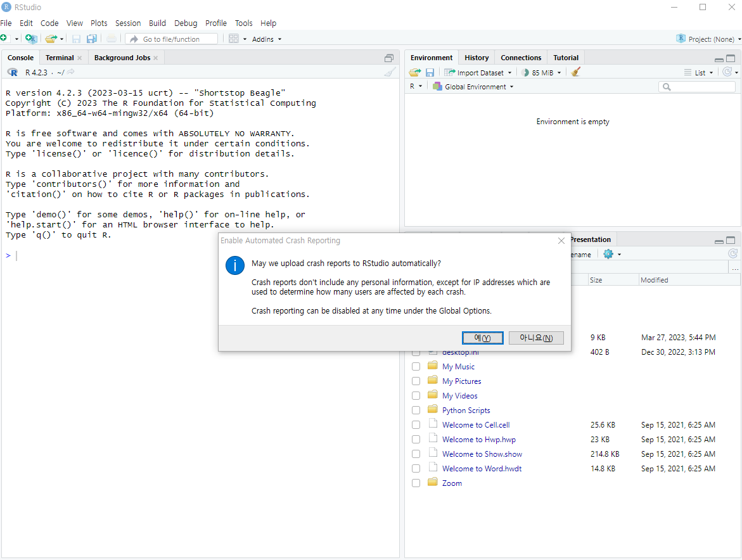This screenshot has width=742, height=560.
Task: Click the New File plus icon
Action: 4,38
